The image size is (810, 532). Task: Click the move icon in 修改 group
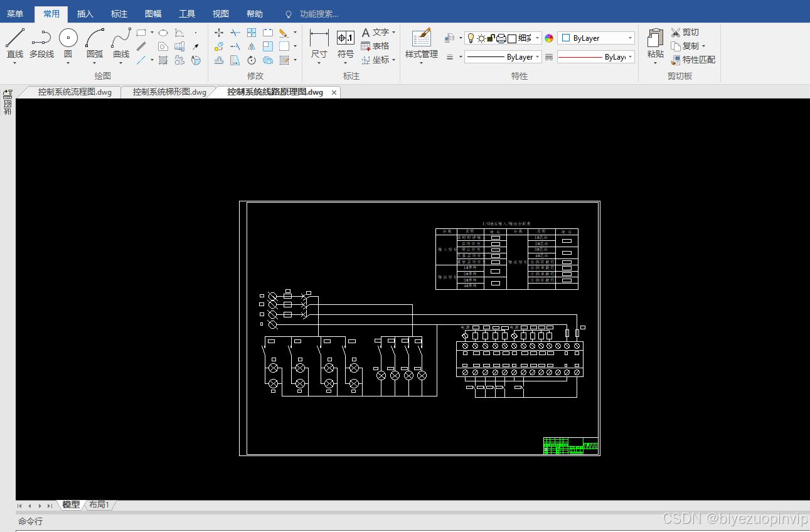219,33
